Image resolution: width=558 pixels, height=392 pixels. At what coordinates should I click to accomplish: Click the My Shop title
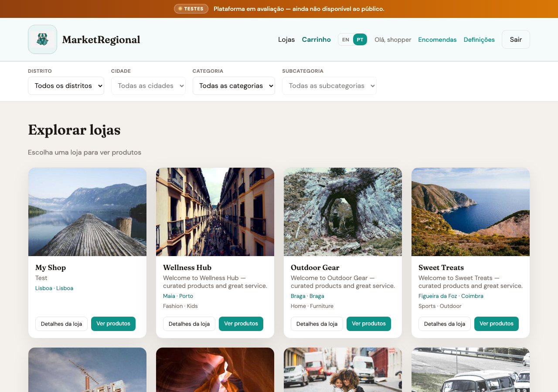[51, 267]
